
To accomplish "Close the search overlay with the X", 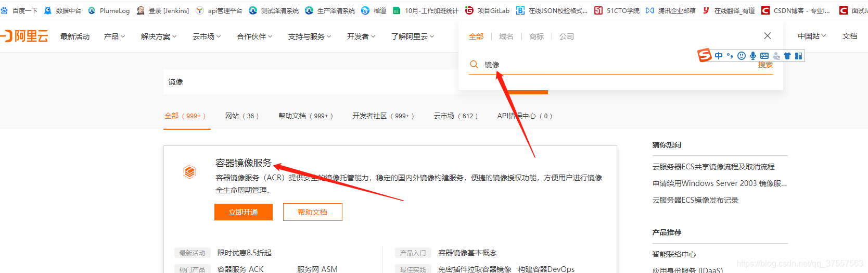I will pyautogui.click(x=768, y=35).
